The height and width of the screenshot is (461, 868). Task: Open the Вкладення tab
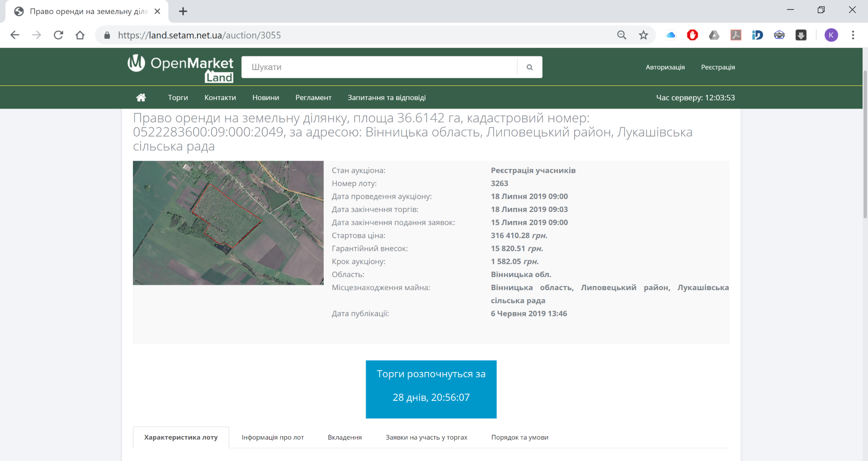pyautogui.click(x=344, y=437)
